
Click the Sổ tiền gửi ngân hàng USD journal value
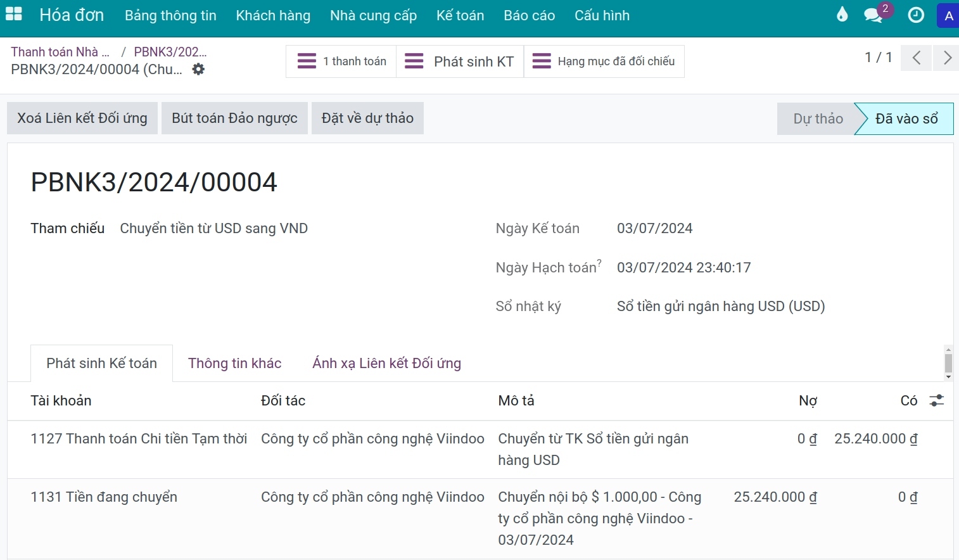coord(721,307)
